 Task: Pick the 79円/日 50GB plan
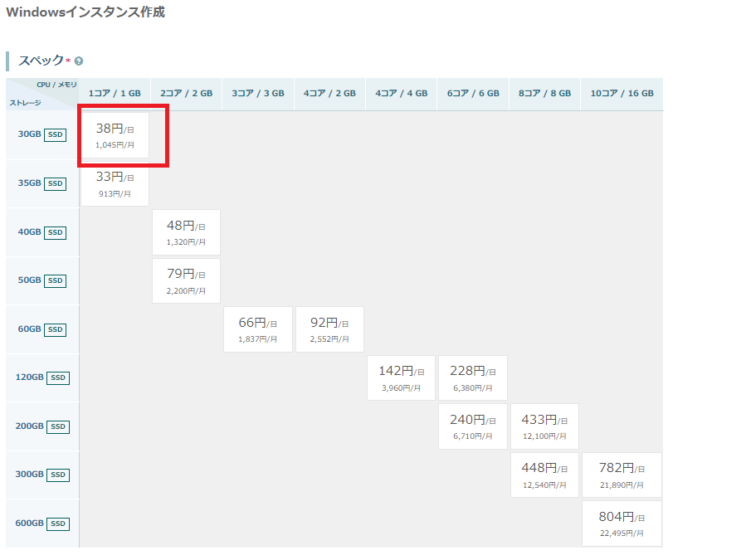(x=186, y=280)
